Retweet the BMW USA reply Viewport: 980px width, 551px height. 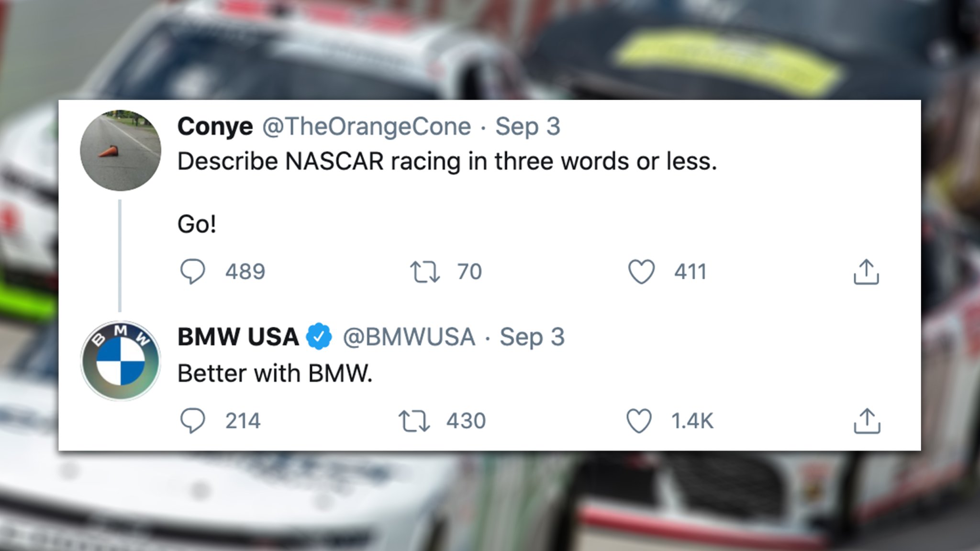(414, 421)
